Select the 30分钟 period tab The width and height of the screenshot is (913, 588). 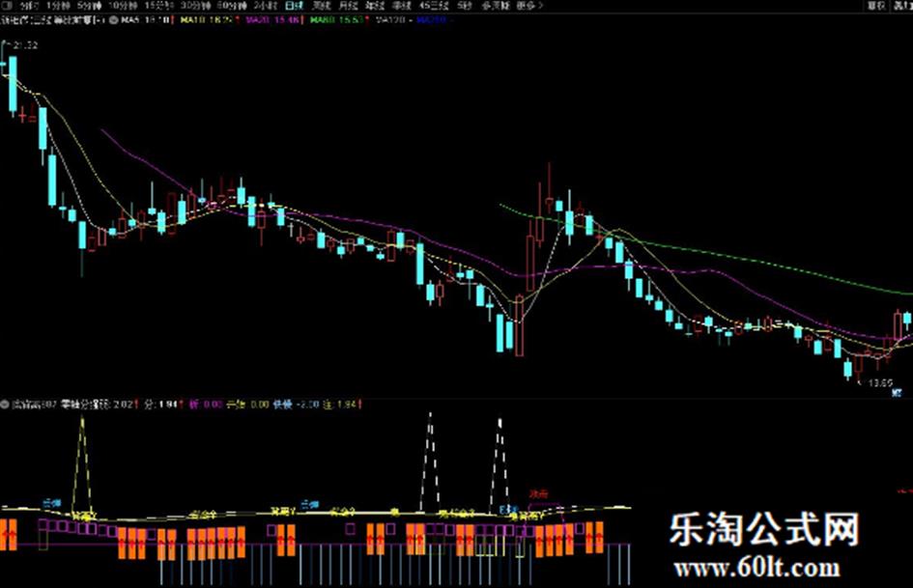coord(195,6)
